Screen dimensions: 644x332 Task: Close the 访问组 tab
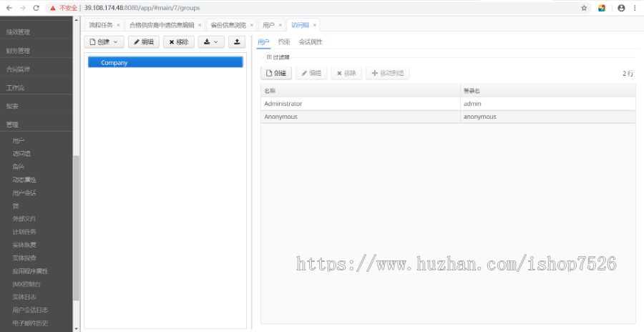click(315, 25)
